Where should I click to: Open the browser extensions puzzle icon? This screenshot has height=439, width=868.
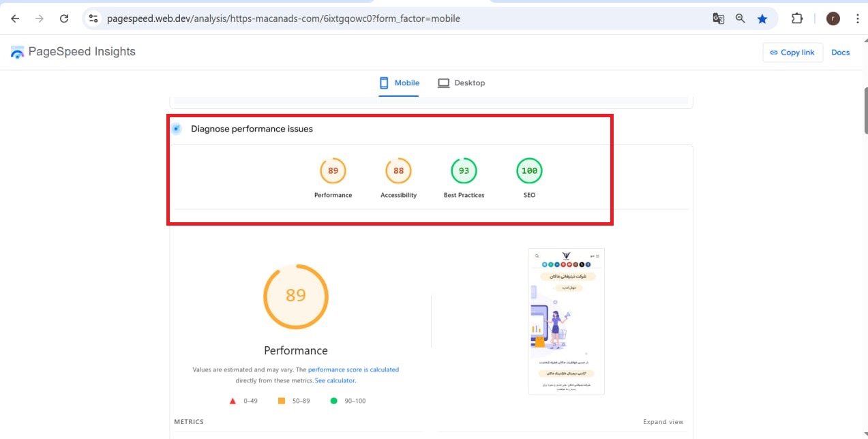point(797,18)
